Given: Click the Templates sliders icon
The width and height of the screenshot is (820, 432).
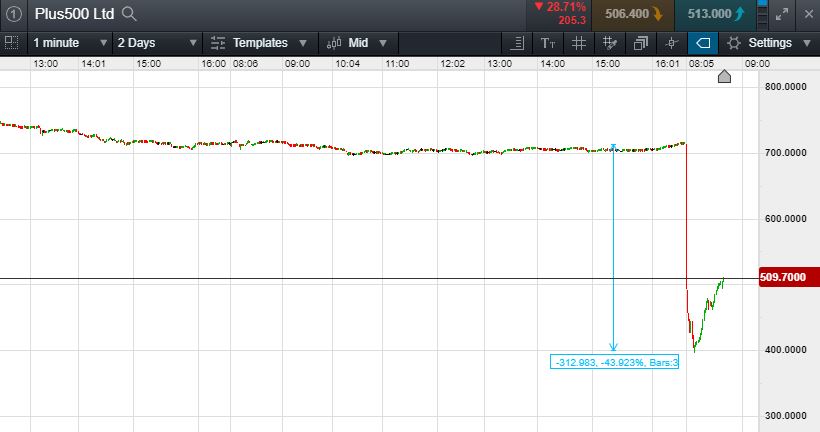Looking at the screenshot, I should click(218, 43).
